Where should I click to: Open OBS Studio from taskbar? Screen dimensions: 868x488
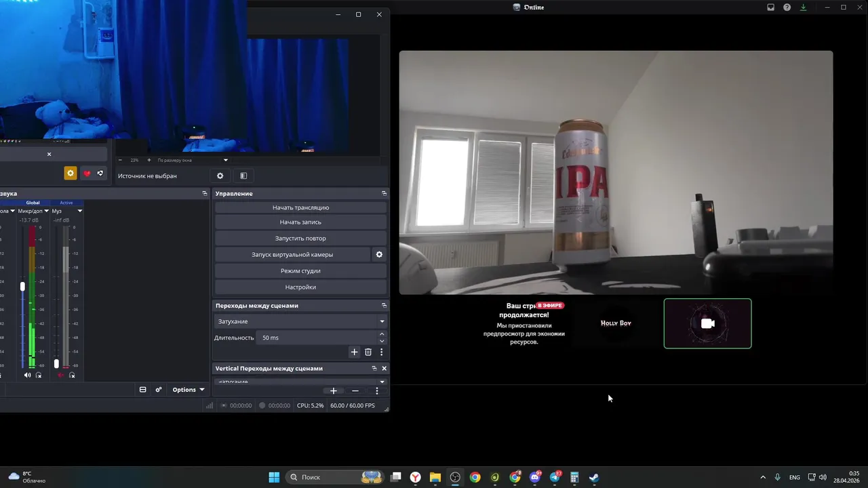click(x=455, y=477)
